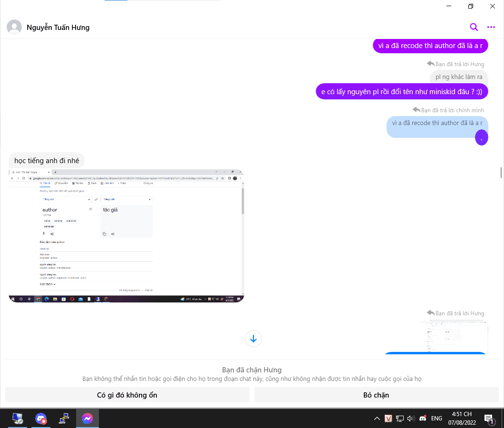Select the purple bubble "vì a đã recode thì author đã là a r"
Viewport: 504px width, 428px height.
click(x=430, y=46)
